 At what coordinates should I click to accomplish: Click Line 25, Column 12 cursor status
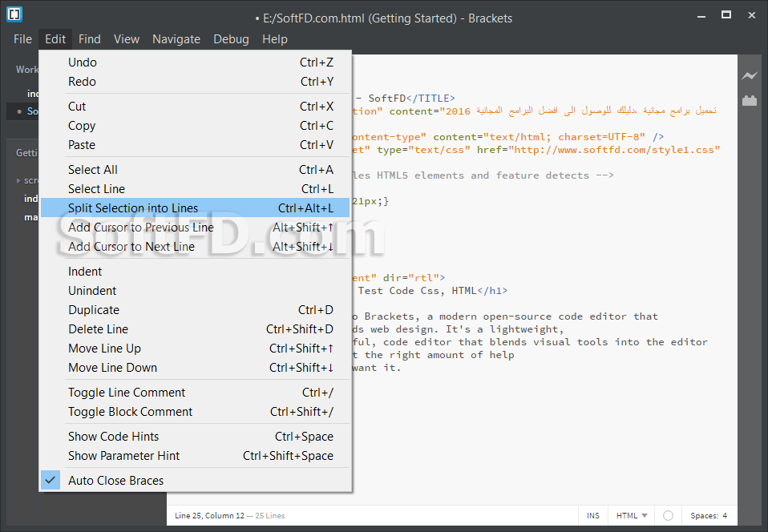pyautogui.click(x=209, y=515)
